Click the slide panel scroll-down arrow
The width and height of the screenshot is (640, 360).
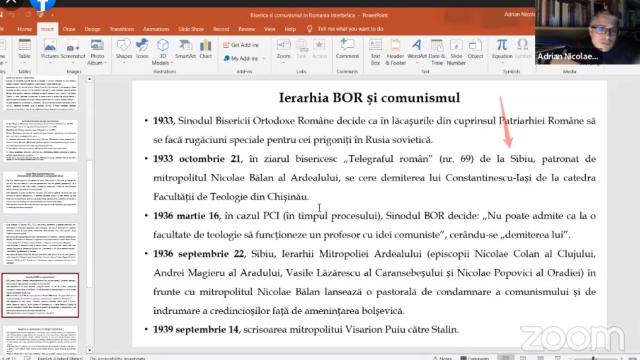(x=89, y=350)
